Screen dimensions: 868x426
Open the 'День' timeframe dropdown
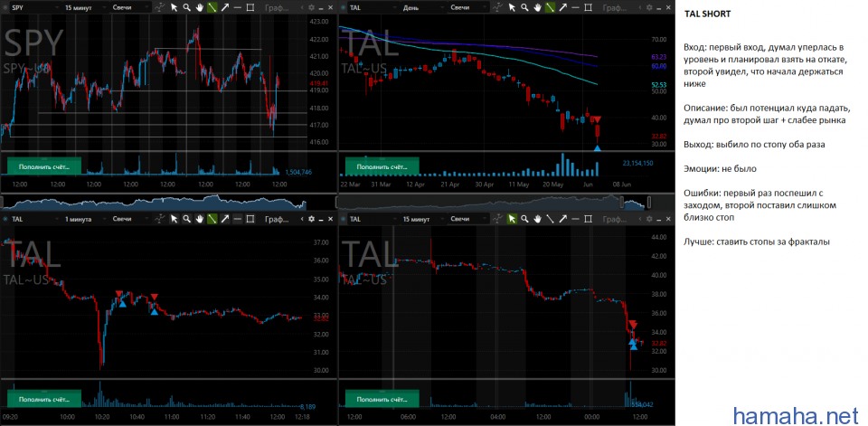click(422, 7)
